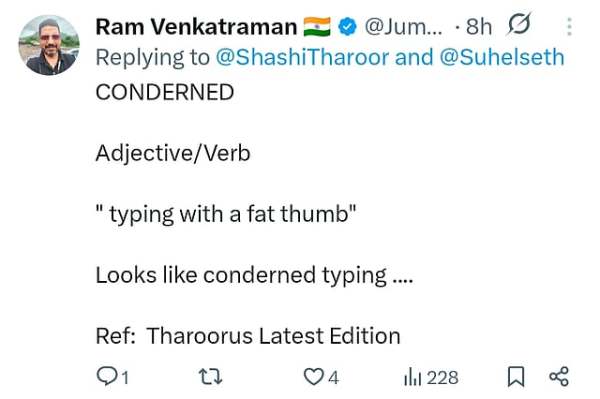This screenshot has height=399, width=600.
Task: Open the @Suhelseth profile link
Action: pyautogui.click(x=502, y=57)
